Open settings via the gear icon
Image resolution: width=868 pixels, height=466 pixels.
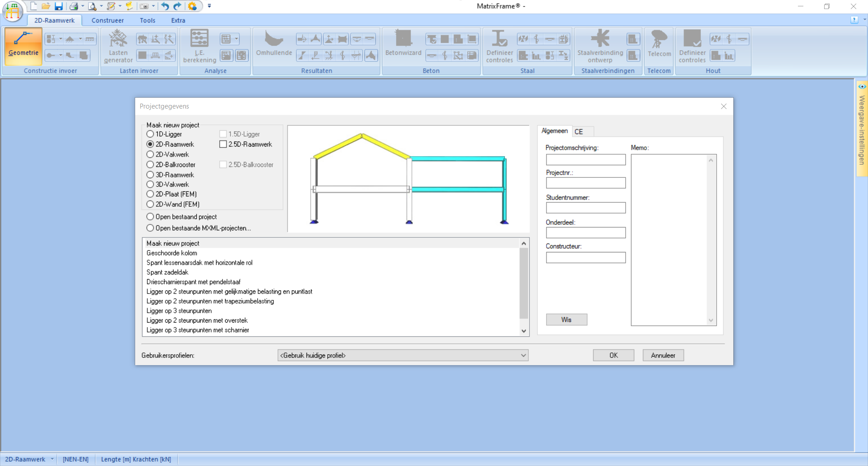pyautogui.click(x=193, y=6)
